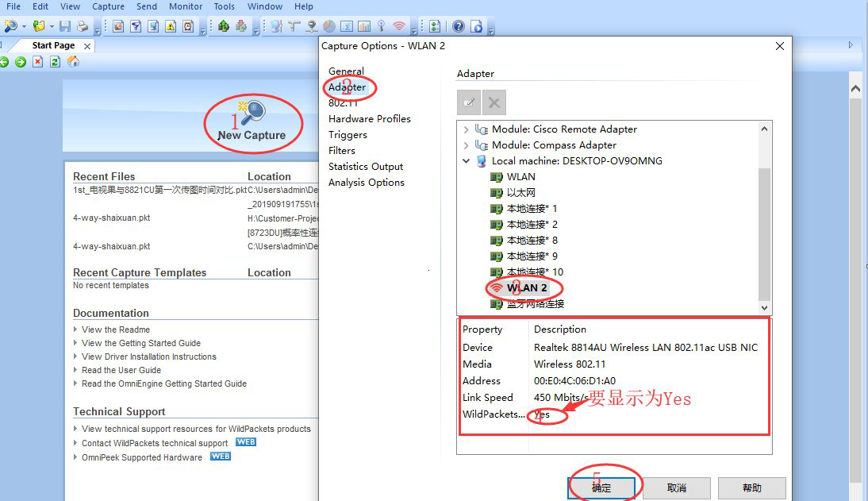This screenshot has width=868, height=501.
Task: Click the Home house icon
Action: 73,62
